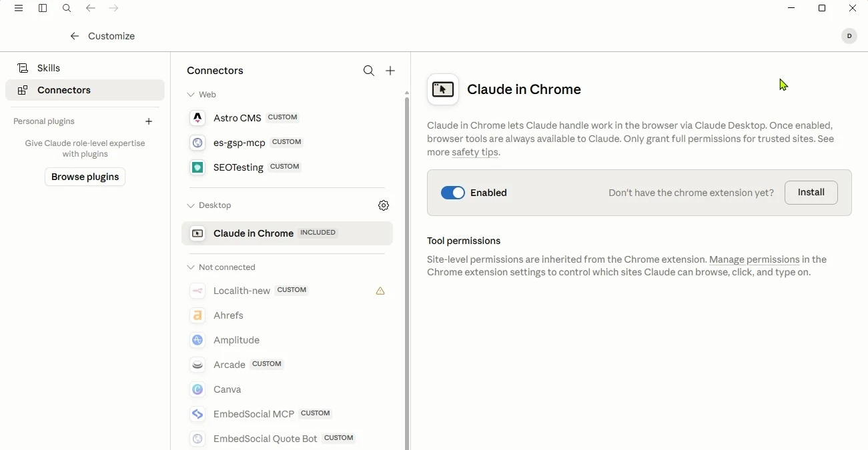Click the scrollbar up arrow

[407, 93]
